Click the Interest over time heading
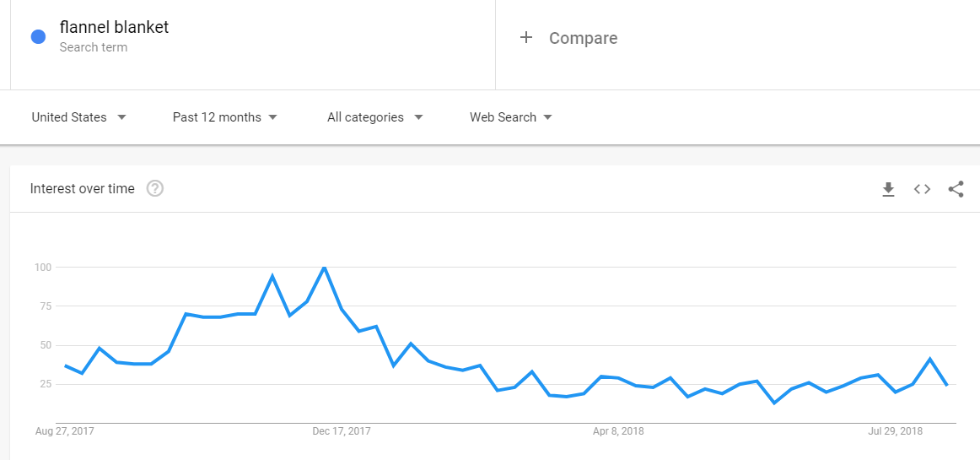The height and width of the screenshot is (460, 980). tap(82, 188)
